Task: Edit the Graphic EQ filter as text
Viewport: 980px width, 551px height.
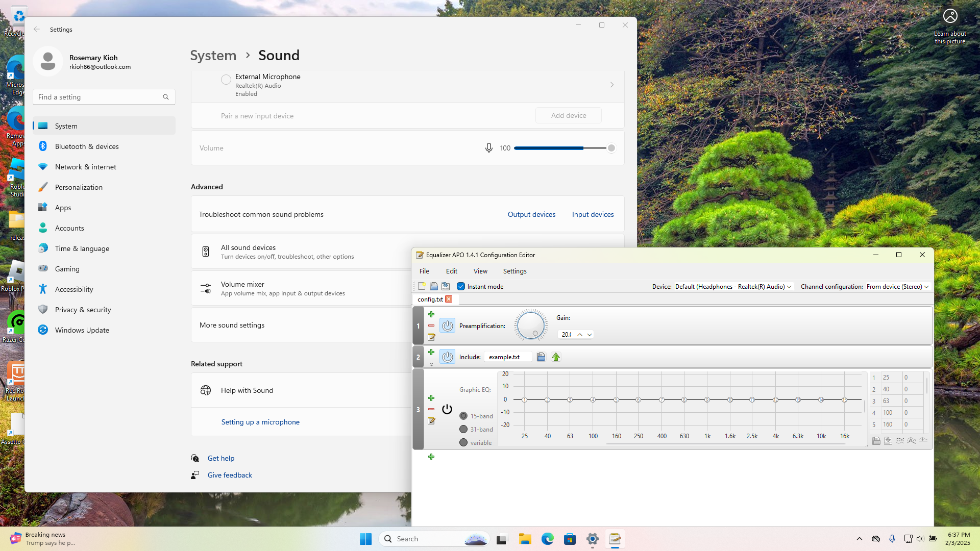Action: click(431, 421)
